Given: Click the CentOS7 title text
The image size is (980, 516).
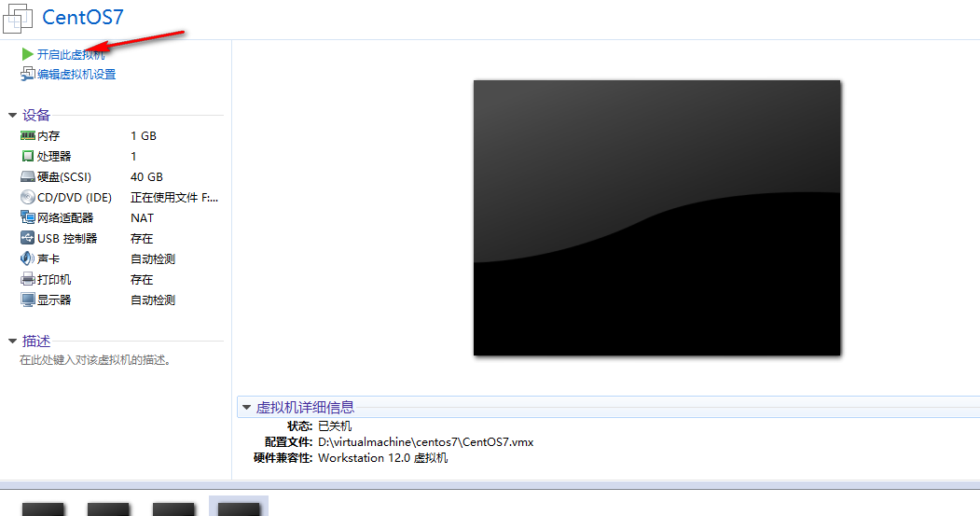Looking at the screenshot, I should coord(82,17).
